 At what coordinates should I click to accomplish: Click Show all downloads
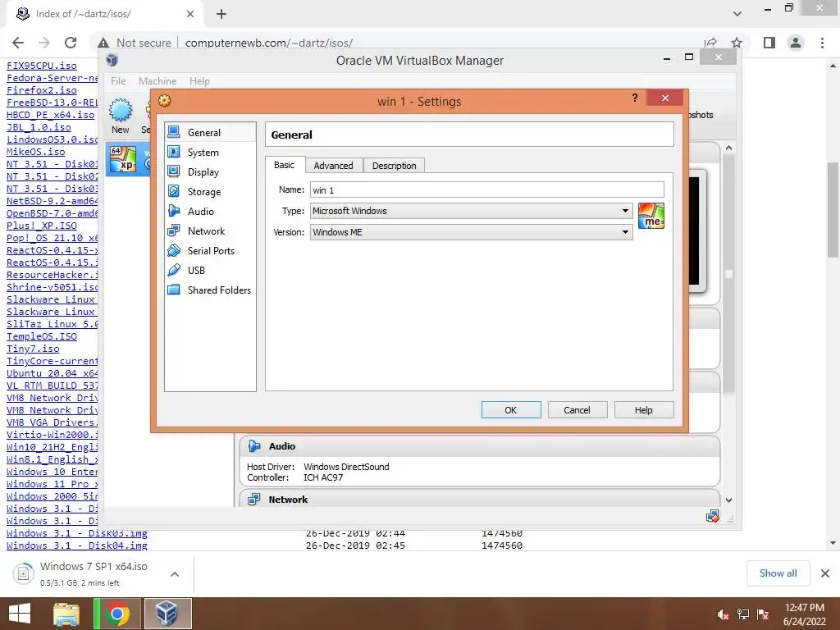tap(778, 573)
